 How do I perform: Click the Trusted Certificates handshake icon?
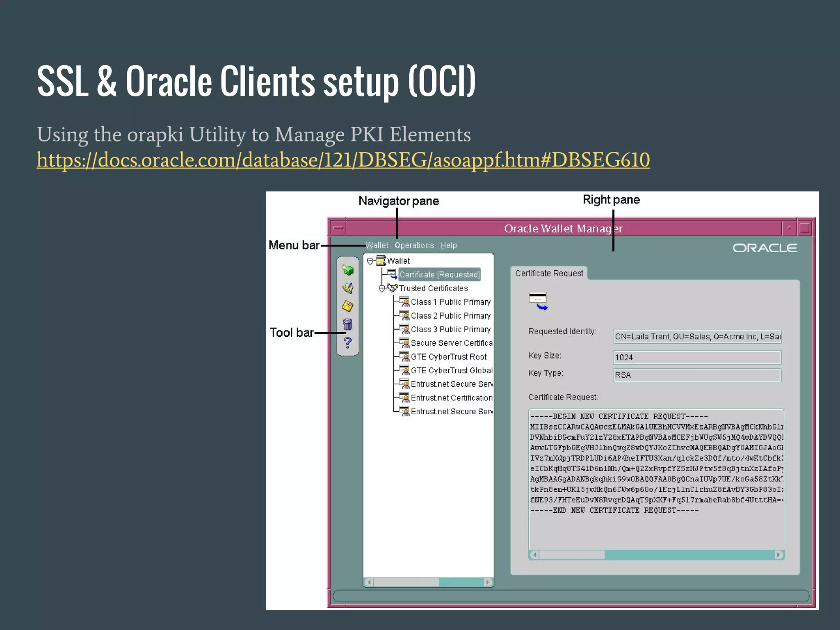(x=393, y=288)
